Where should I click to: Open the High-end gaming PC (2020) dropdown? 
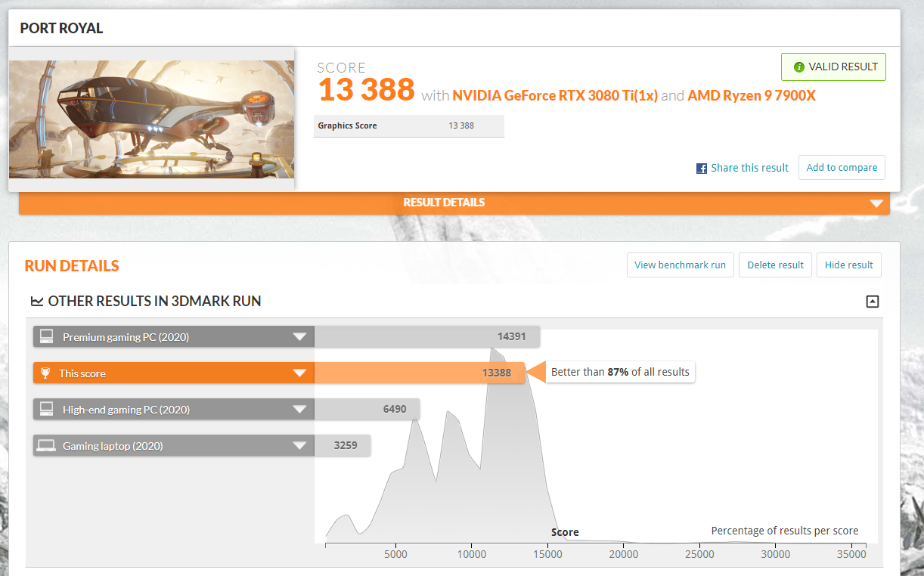pyautogui.click(x=300, y=409)
